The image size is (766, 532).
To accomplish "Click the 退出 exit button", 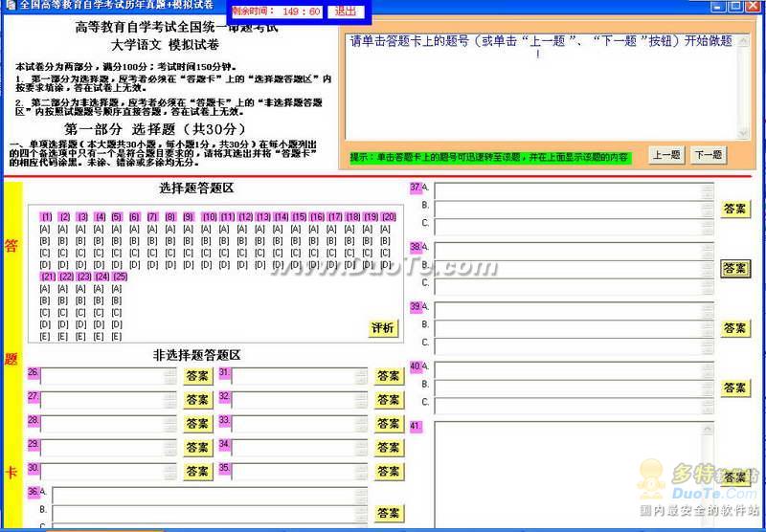I will click(346, 11).
